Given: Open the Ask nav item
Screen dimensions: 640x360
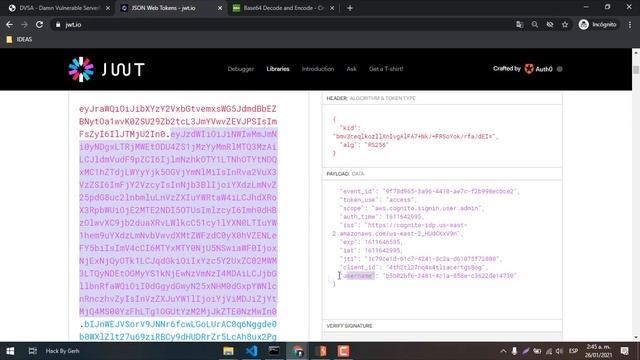Looking at the screenshot, I should click(351, 69).
